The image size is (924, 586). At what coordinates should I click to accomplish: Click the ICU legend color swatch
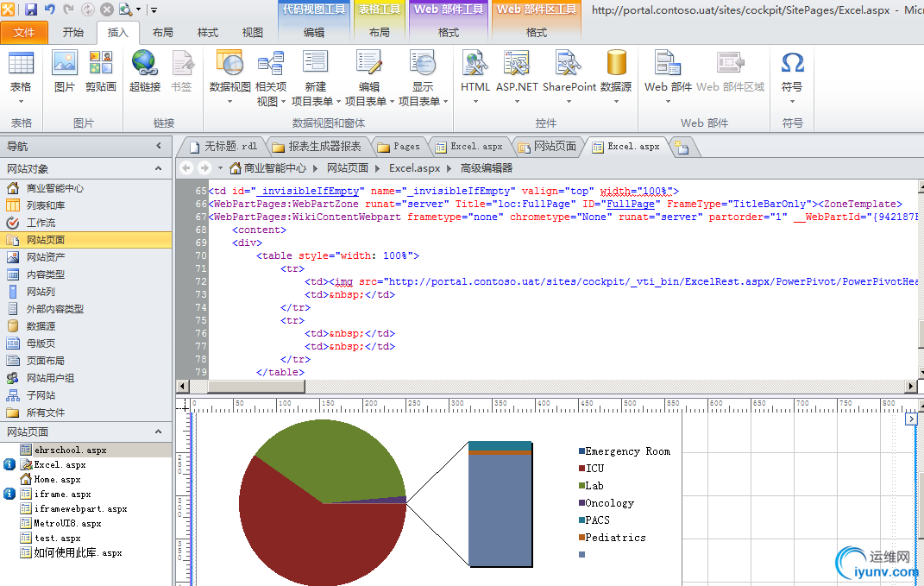tap(581, 468)
